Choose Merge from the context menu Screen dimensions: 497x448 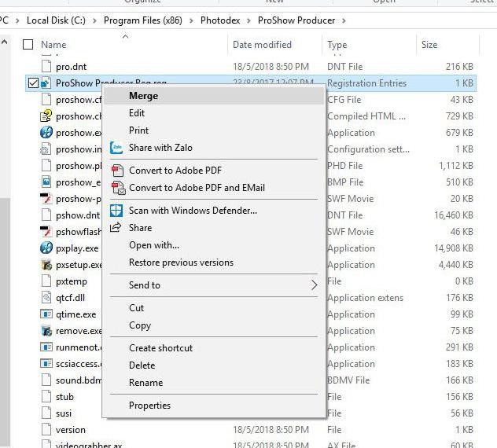pyautogui.click(x=143, y=96)
